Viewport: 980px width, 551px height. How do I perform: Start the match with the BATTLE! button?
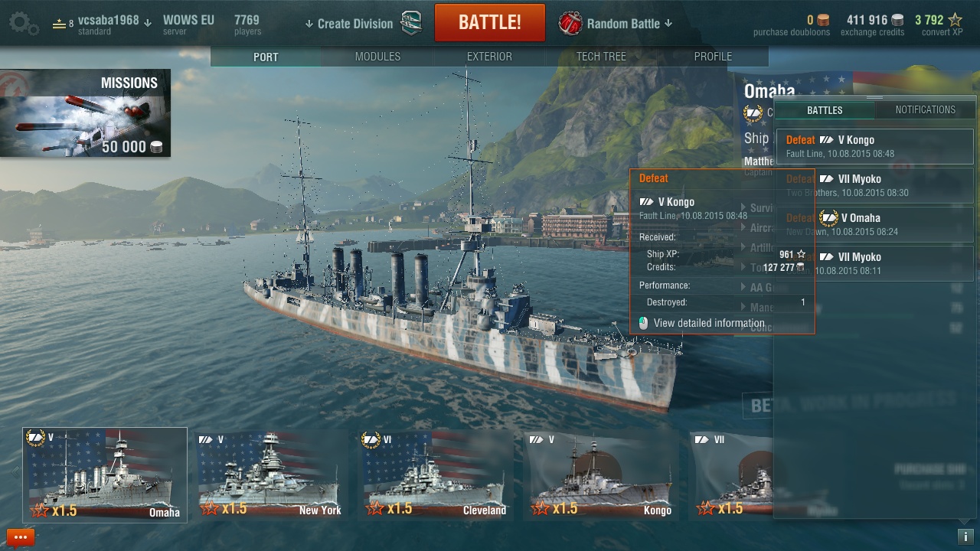tap(490, 23)
